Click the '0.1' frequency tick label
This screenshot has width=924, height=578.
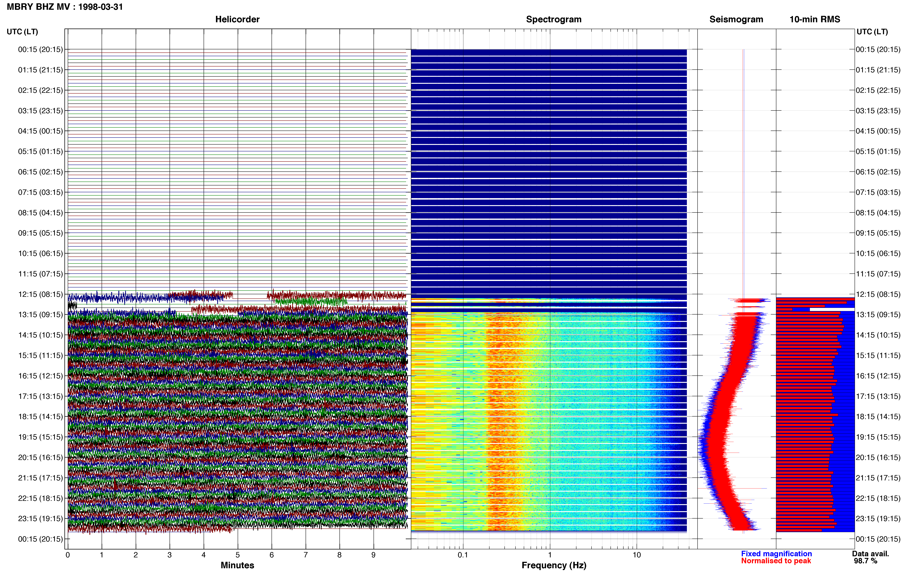463,555
